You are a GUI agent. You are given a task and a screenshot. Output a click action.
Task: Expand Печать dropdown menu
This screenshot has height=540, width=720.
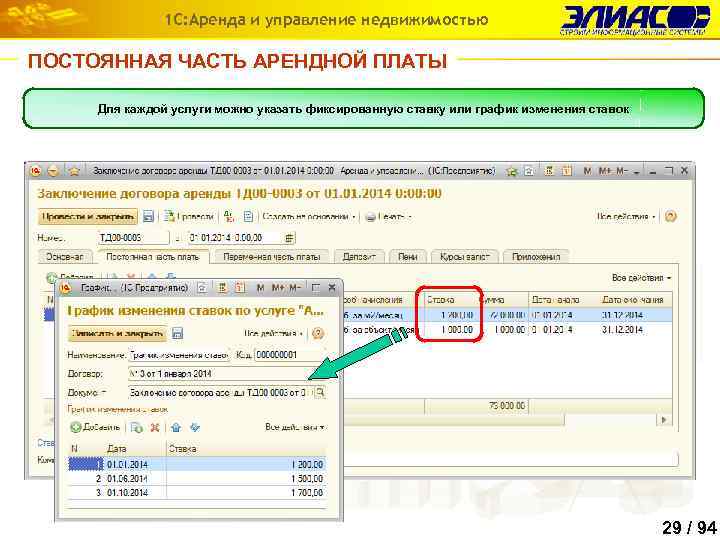click(410, 217)
